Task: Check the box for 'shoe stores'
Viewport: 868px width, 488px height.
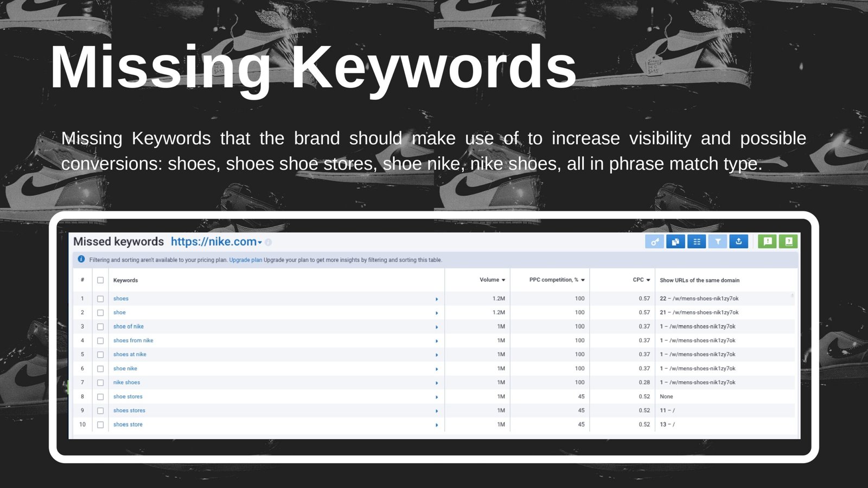Action: pyautogui.click(x=100, y=397)
